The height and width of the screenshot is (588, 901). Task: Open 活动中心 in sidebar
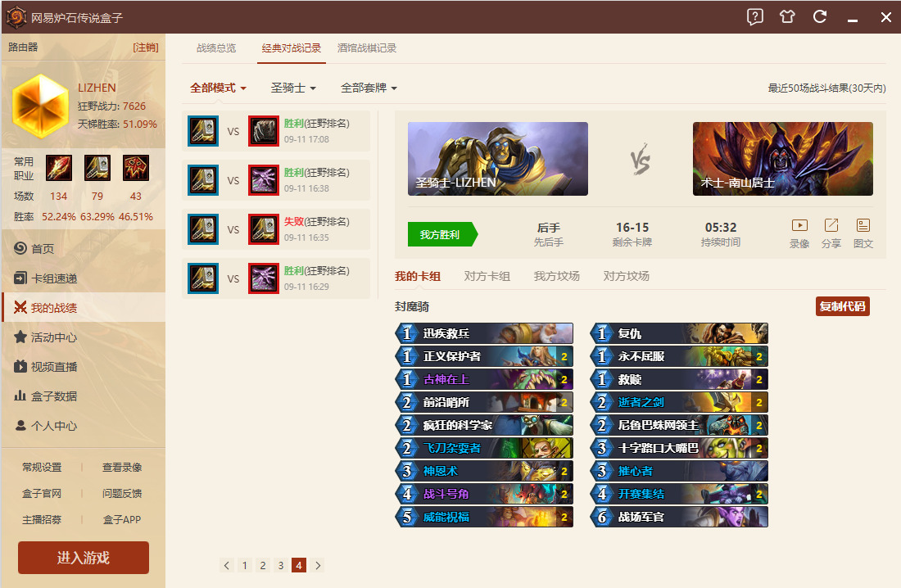click(84, 337)
